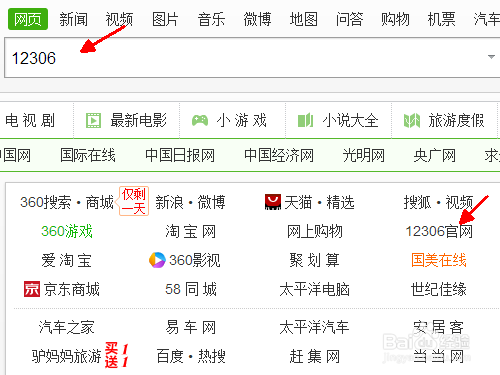Select the 网页 search tab
The image size is (500, 375).
click(28, 19)
